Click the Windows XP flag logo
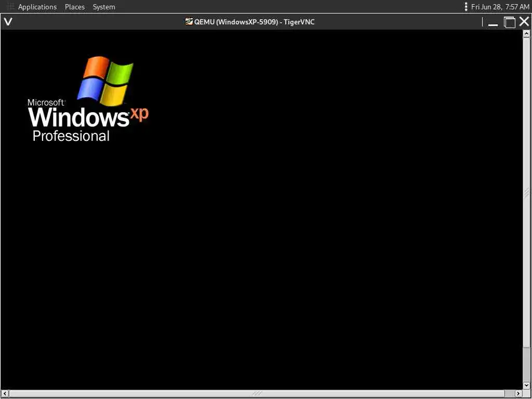 105,81
